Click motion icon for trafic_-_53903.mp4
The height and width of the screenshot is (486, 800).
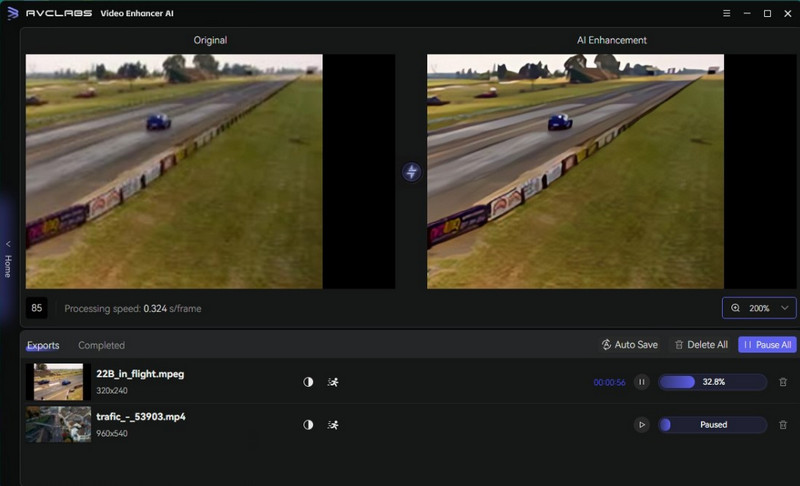click(333, 425)
